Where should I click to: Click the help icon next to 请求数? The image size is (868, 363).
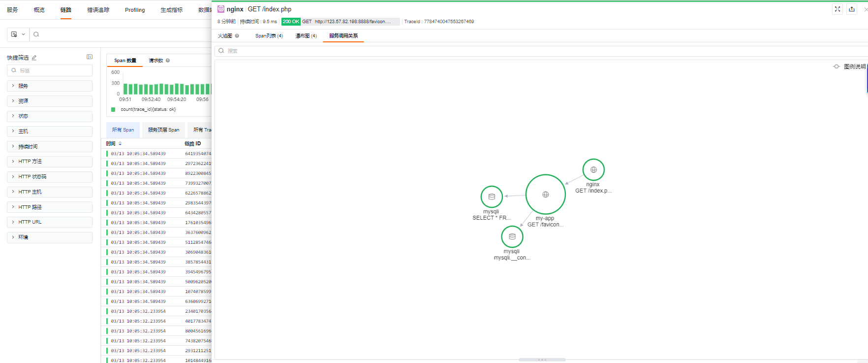pos(168,61)
